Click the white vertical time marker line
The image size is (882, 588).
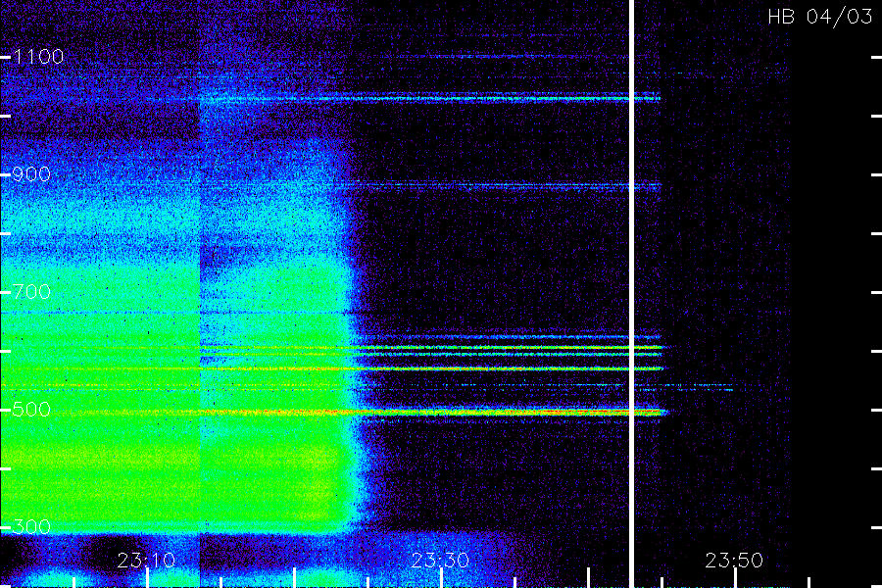point(632,294)
